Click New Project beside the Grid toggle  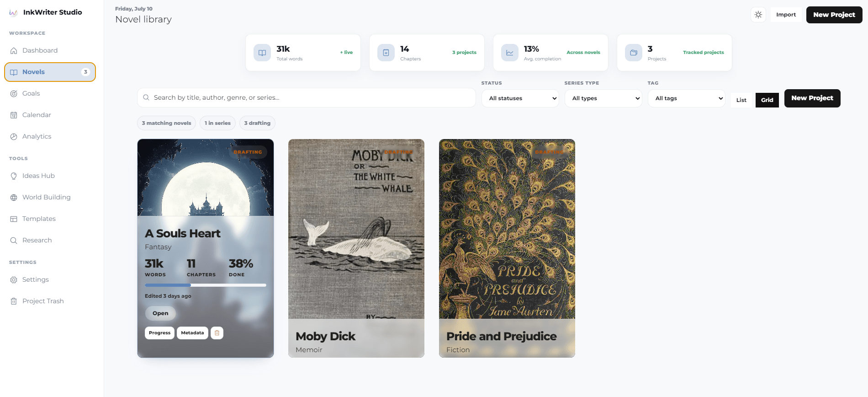tap(812, 98)
